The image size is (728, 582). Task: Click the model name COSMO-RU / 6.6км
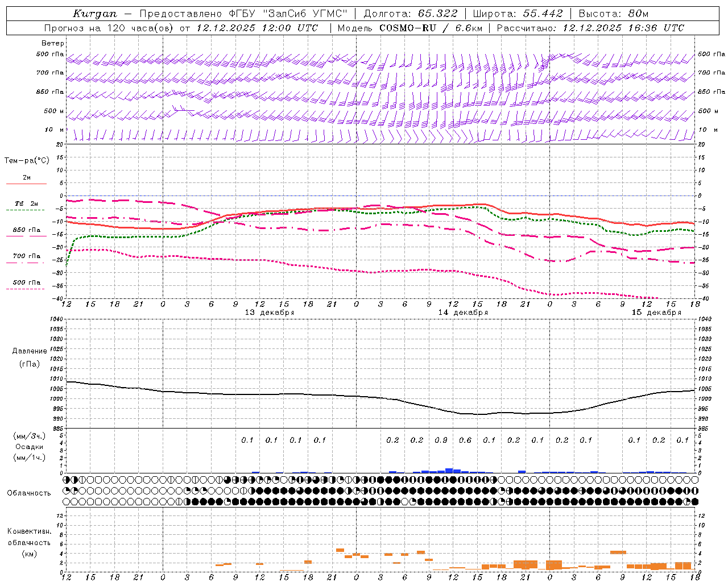point(432,28)
